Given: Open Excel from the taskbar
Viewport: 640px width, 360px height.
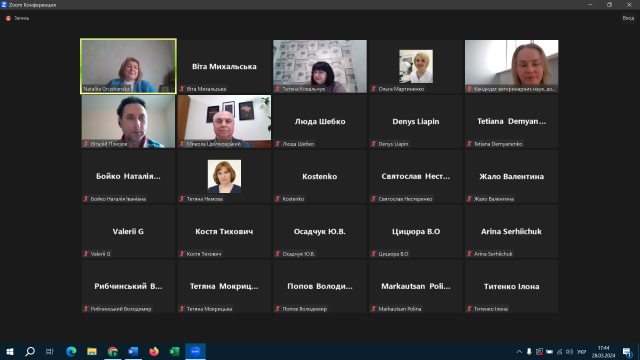Looking at the screenshot, I should click(x=174, y=351).
